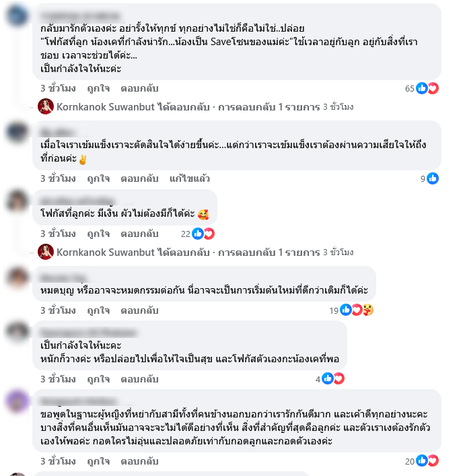The image size is (461, 476).
Task: Open the 3 ชั่วโมง timestamp of the หมดบุญ comment
Action: [x=58, y=310]
